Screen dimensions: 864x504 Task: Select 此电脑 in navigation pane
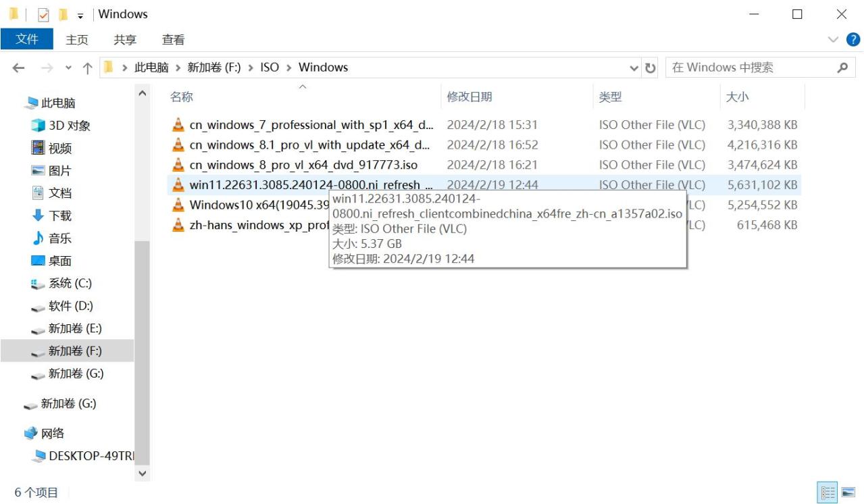(x=58, y=103)
